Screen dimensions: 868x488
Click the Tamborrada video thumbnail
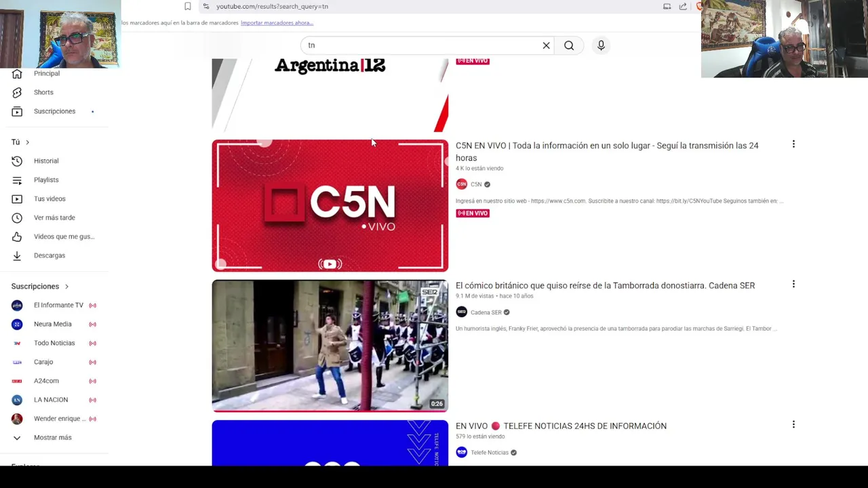tap(330, 346)
